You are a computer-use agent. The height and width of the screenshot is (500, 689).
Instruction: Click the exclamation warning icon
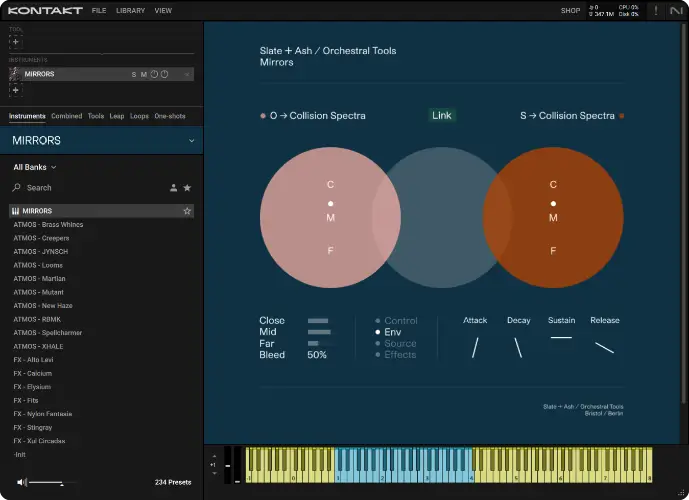(656, 11)
